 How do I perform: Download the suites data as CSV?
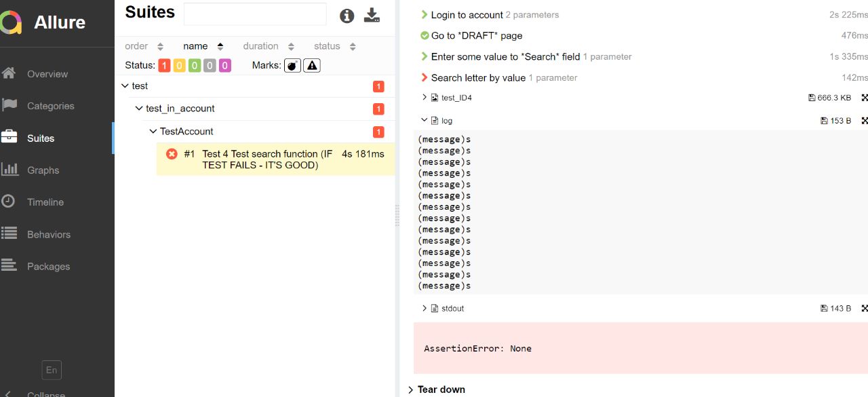click(x=372, y=15)
